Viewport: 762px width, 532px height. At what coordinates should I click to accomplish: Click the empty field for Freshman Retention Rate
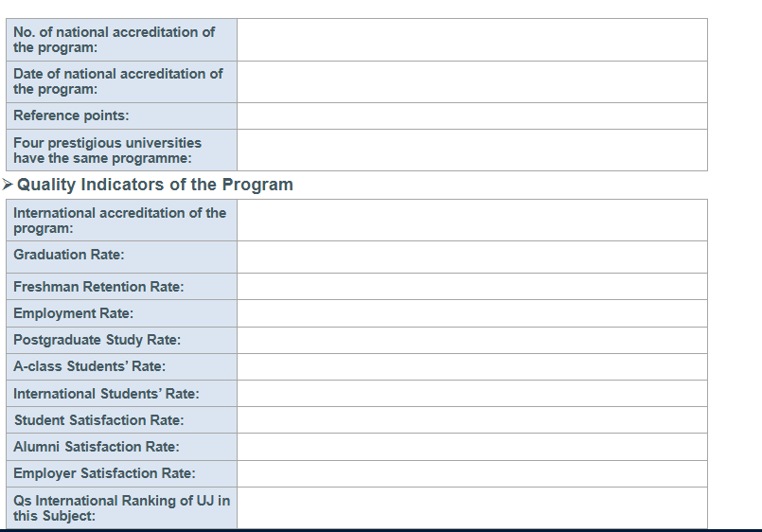click(471, 286)
